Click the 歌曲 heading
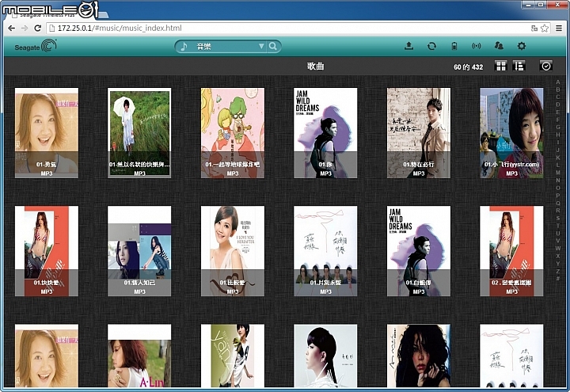570x392 pixels. (x=315, y=67)
